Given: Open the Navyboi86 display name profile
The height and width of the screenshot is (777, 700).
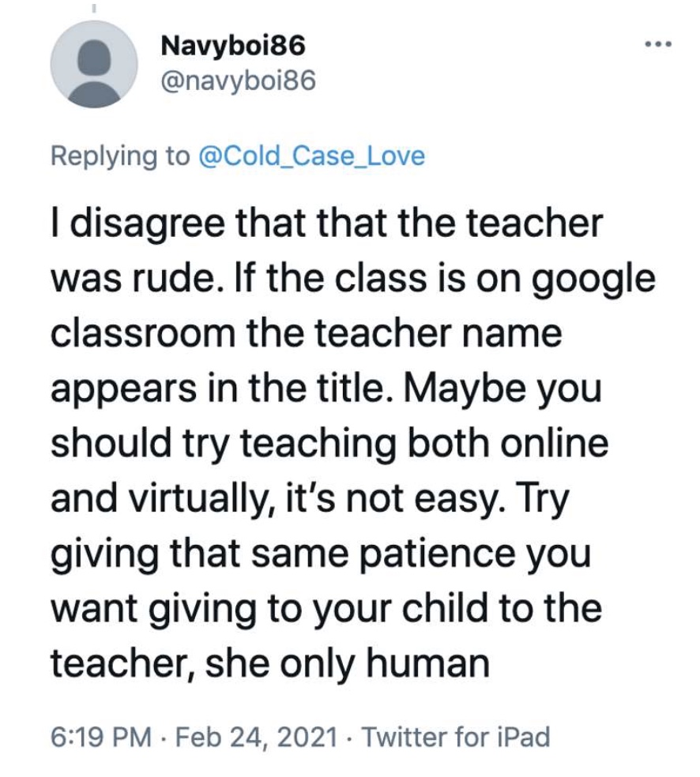Looking at the screenshot, I should click(x=233, y=46).
